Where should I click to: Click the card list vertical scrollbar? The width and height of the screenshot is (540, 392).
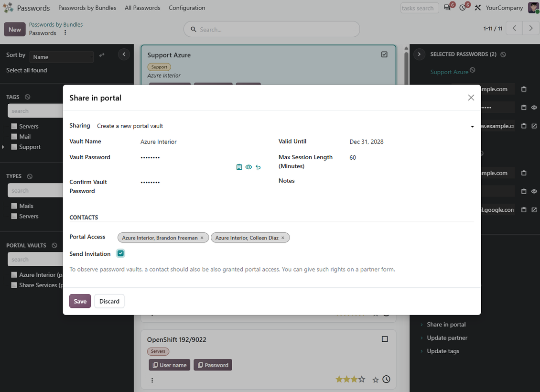(406, 69)
